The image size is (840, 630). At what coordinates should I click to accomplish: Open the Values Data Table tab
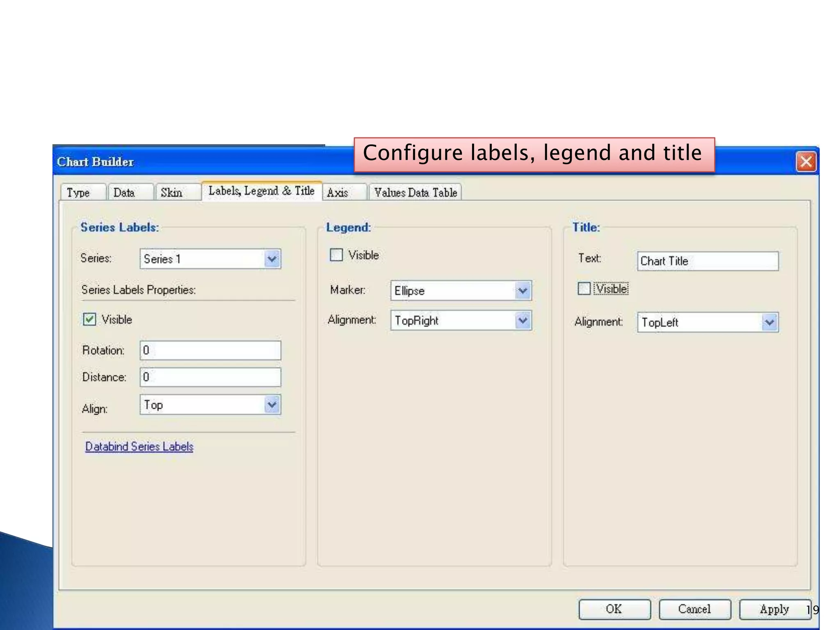coord(415,192)
